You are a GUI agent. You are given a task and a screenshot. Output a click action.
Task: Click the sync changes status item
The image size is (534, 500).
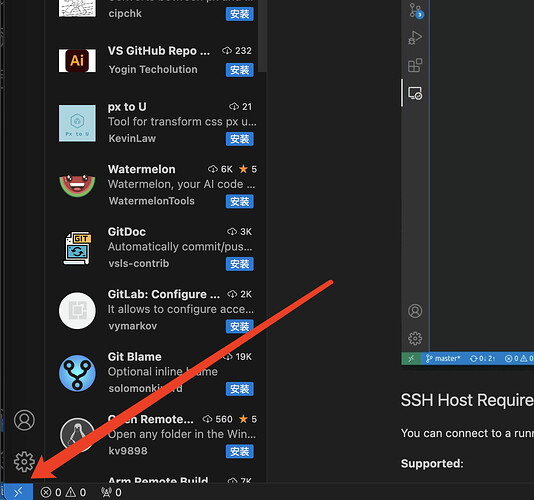tap(483, 358)
